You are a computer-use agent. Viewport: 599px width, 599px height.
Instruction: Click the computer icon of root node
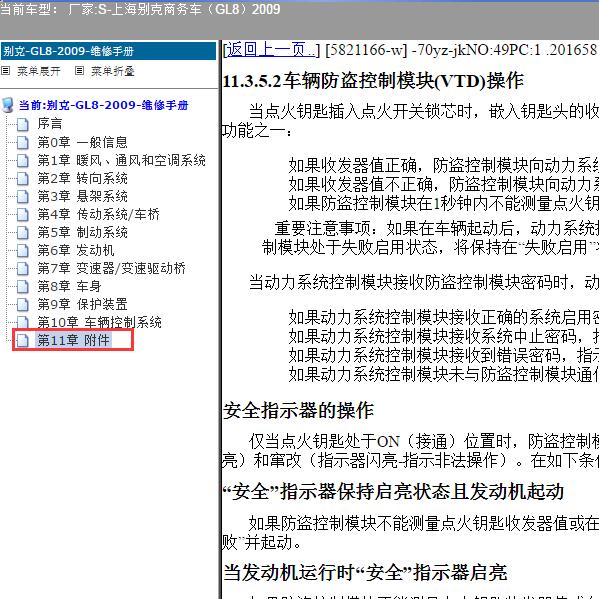8,105
